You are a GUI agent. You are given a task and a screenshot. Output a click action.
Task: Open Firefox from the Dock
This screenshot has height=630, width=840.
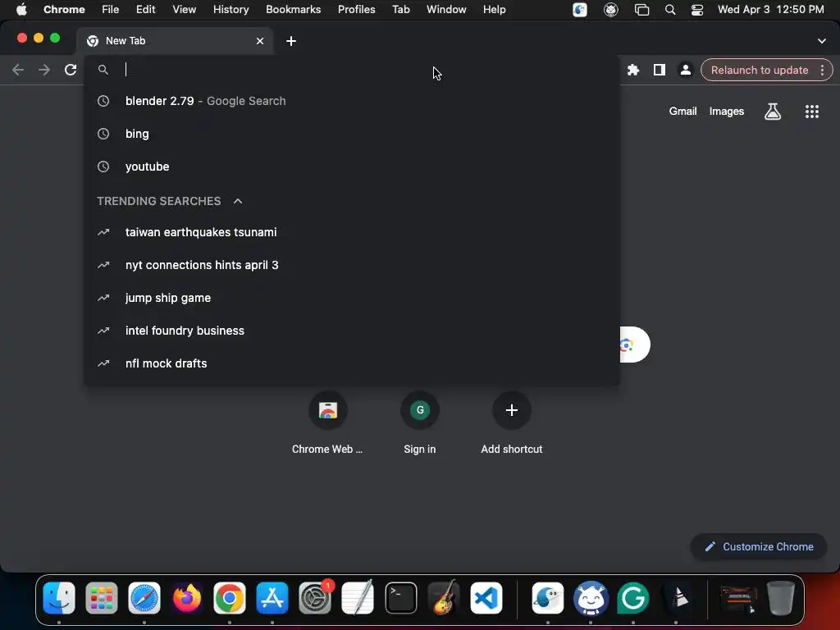[187, 598]
